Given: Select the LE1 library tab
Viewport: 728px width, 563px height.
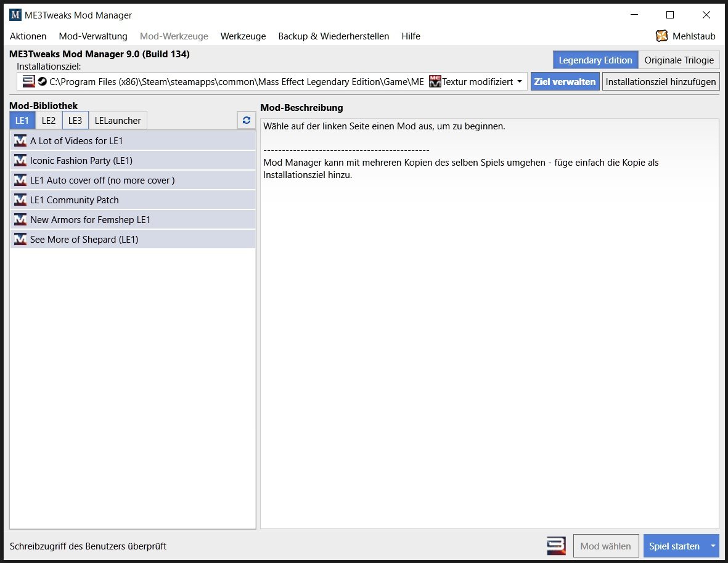Looking at the screenshot, I should (22, 121).
